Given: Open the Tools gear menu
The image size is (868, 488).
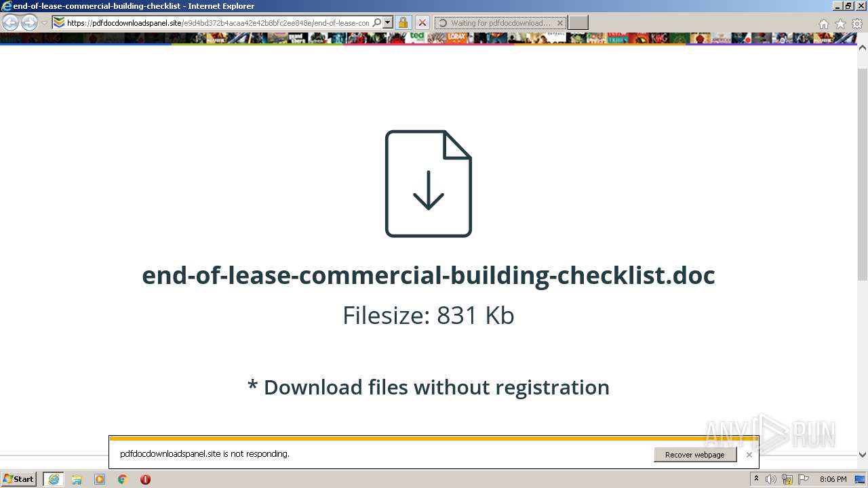Looking at the screenshot, I should [x=857, y=24].
